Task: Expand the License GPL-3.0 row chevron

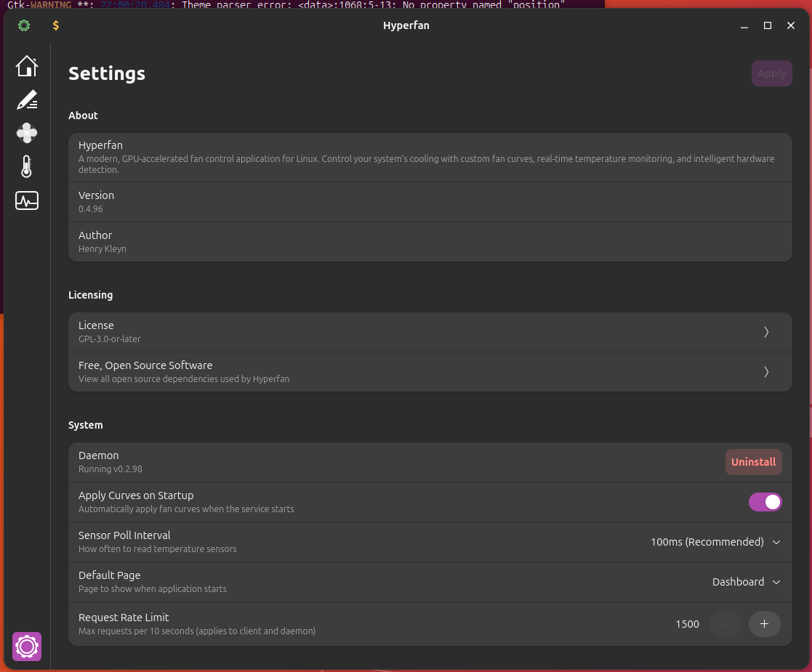Action: click(x=766, y=332)
